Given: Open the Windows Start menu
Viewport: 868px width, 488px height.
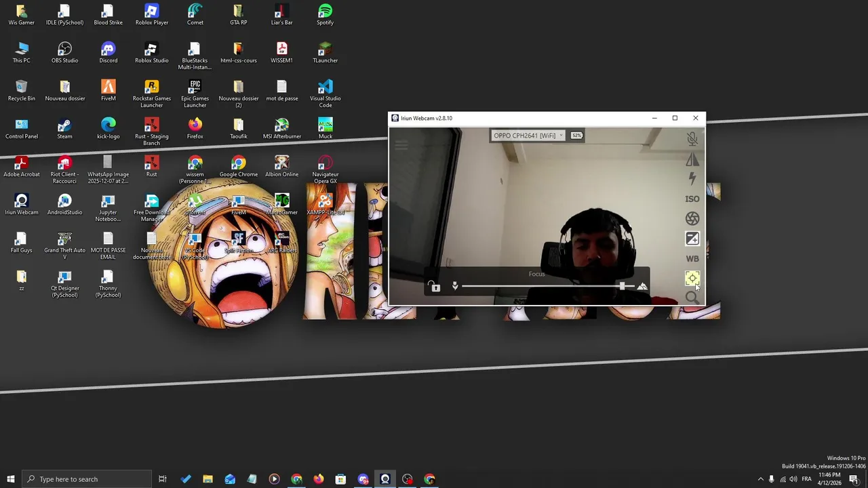Looking at the screenshot, I should click(10, 479).
